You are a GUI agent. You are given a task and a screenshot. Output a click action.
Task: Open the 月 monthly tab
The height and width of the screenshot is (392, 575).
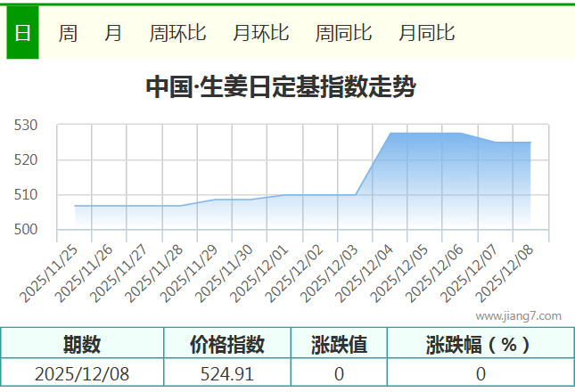click(x=113, y=33)
